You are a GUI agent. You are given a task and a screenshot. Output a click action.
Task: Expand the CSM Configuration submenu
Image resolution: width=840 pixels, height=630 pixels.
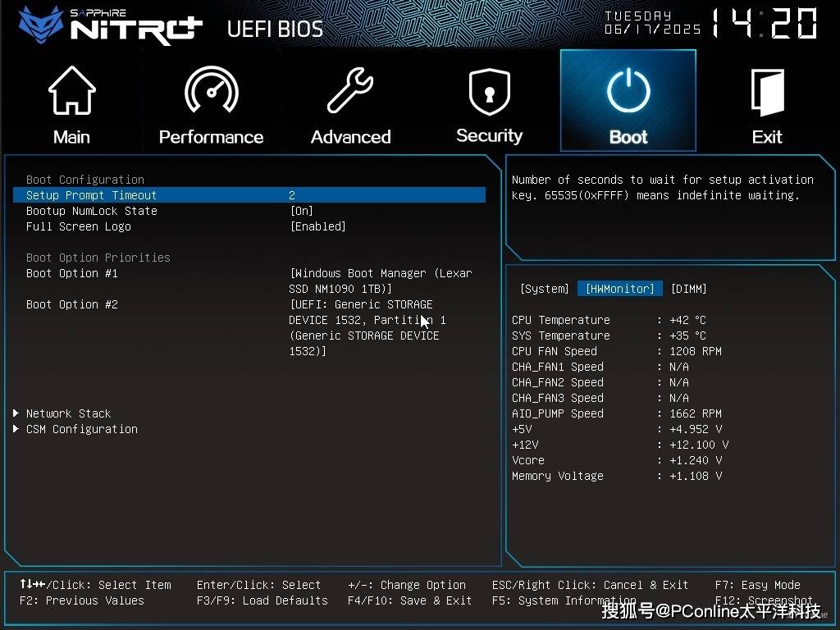pyautogui.click(x=81, y=429)
